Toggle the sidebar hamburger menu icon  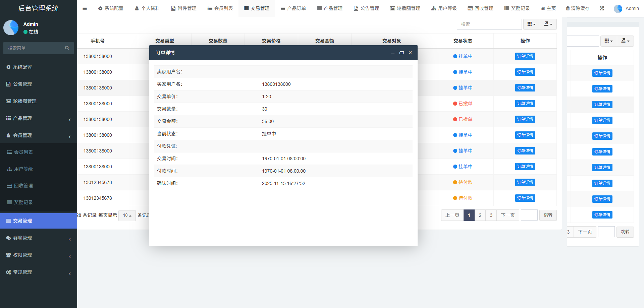(x=85, y=8)
